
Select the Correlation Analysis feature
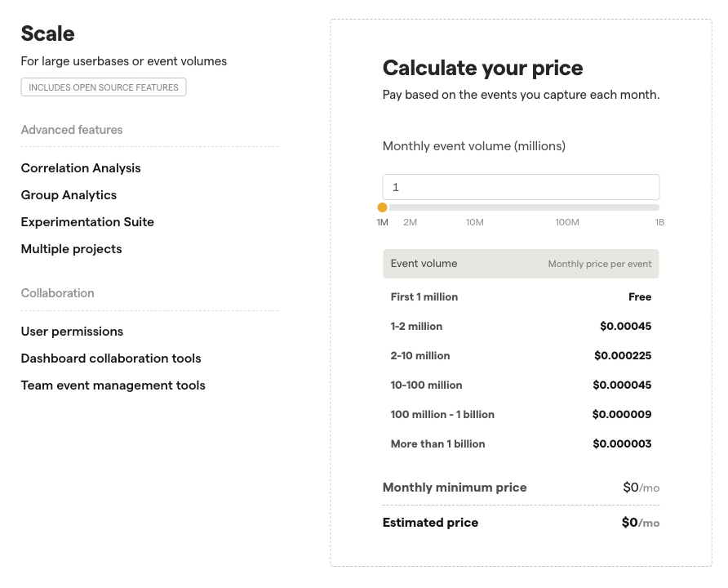click(80, 168)
